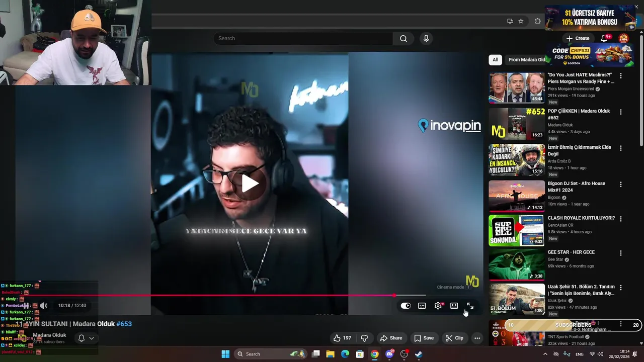Toggle cinema mode in the player
This screenshot has height=362, width=644.
click(454, 306)
